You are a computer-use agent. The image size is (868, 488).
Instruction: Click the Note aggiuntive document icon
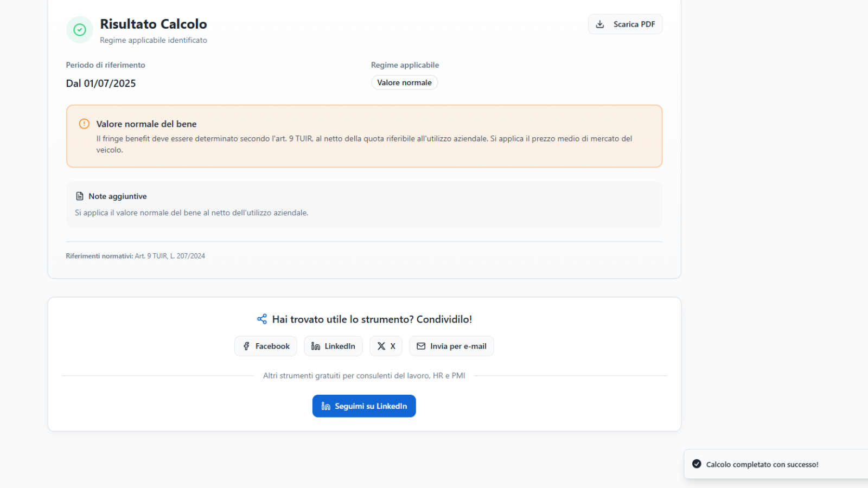point(80,196)
